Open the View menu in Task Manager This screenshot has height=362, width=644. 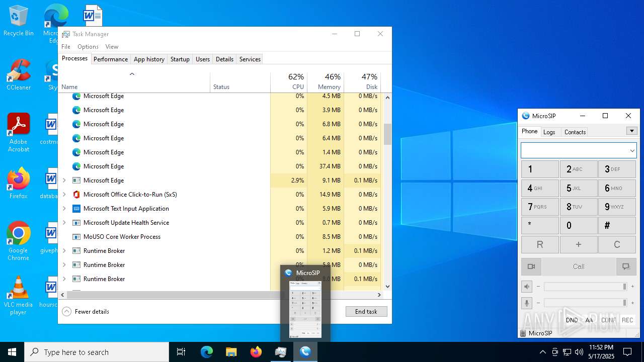112,47
